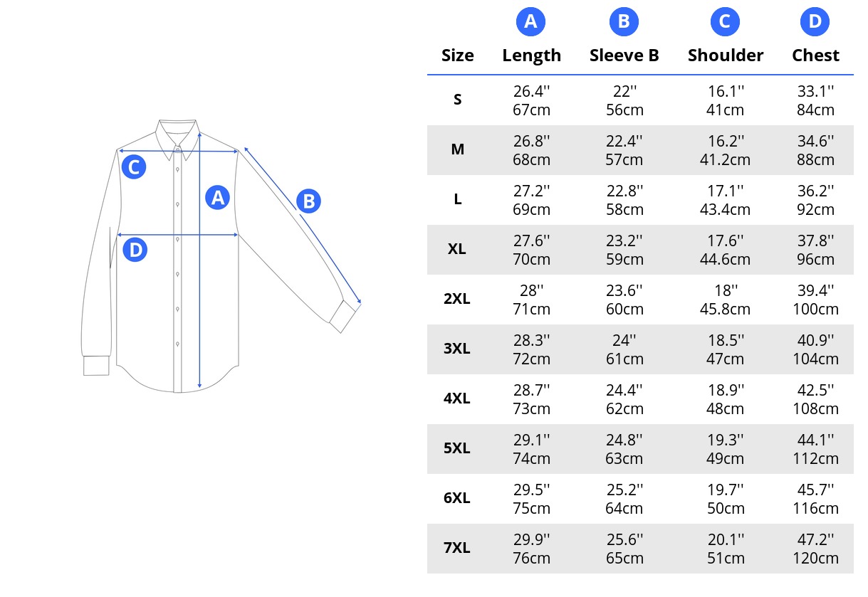Click the C marker on the shirt shoulder

point(134,168)
